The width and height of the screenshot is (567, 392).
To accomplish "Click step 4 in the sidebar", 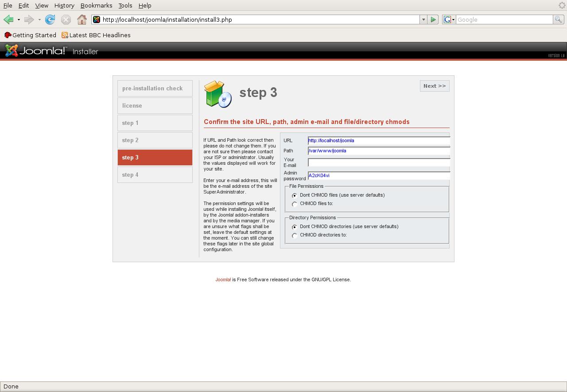I will click(155, 175).
